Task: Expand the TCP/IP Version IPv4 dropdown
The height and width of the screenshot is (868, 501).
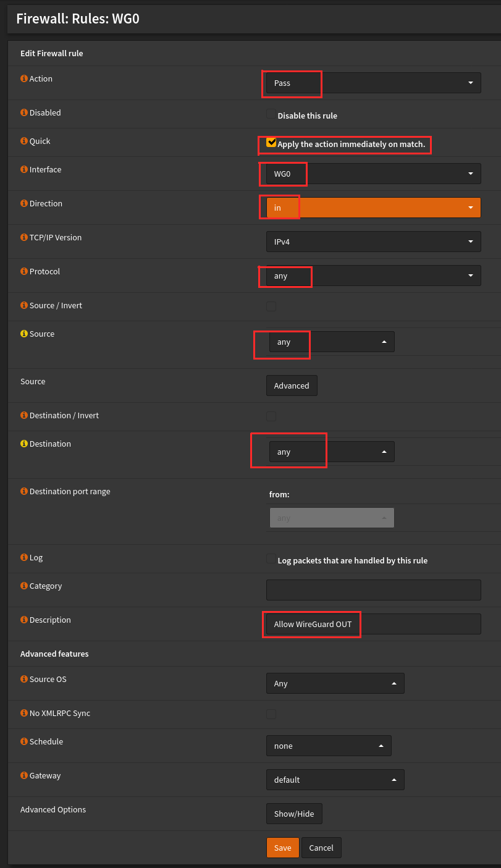Action: tap(373, 242)
